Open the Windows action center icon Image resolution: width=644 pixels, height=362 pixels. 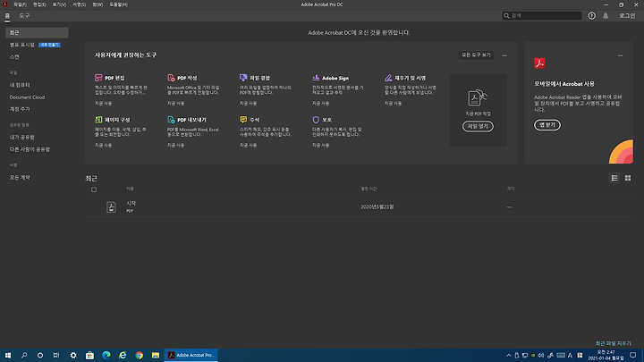coord(633,356)
